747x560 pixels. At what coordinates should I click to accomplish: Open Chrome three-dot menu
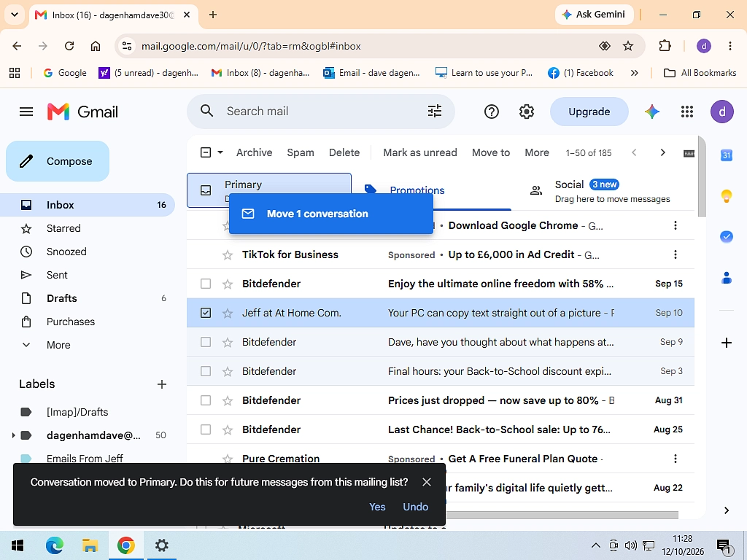[729, 46]
